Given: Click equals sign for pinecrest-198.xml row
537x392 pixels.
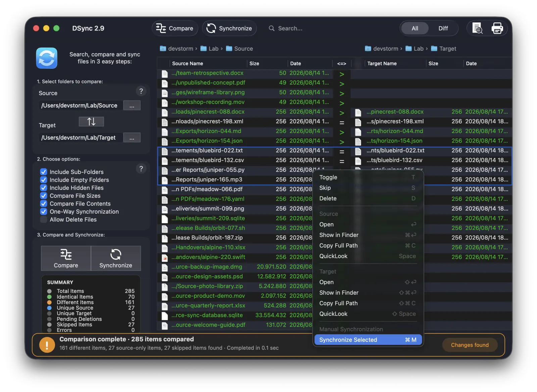Looking at the screenshot, I should pyautogui.click(x=342, y=123).
